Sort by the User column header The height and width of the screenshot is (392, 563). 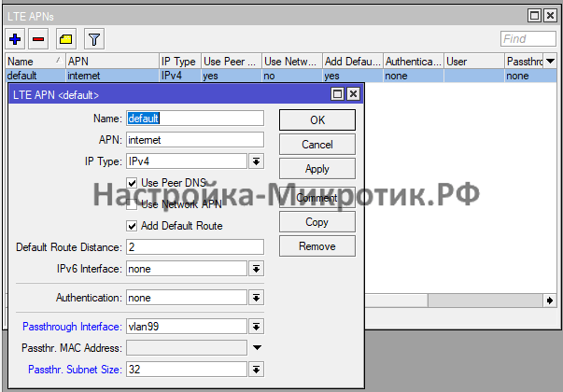(x=474, y=61)
